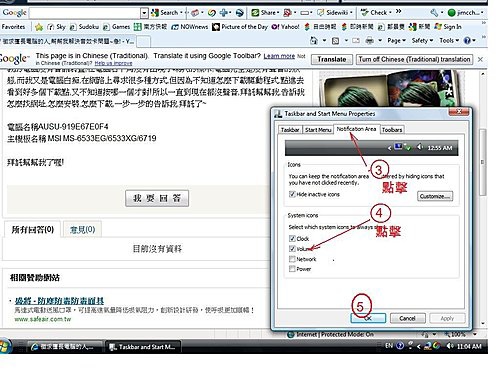Click the Google toolbar Search button

tap(167, 13)
